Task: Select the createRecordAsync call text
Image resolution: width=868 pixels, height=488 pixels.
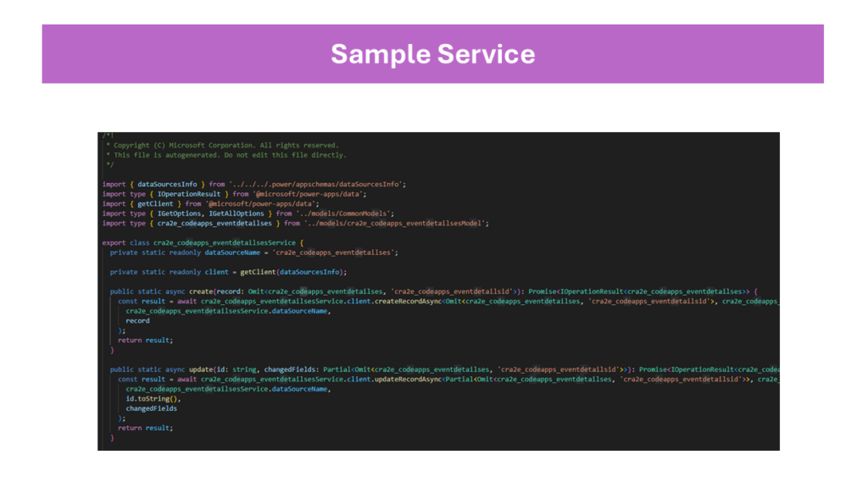Action: 408,302
